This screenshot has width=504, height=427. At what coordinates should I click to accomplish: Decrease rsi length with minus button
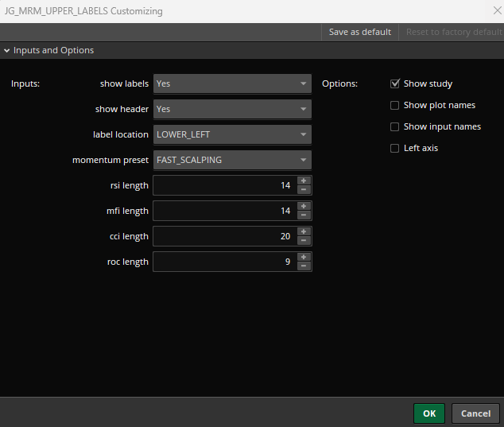point(303,190)
